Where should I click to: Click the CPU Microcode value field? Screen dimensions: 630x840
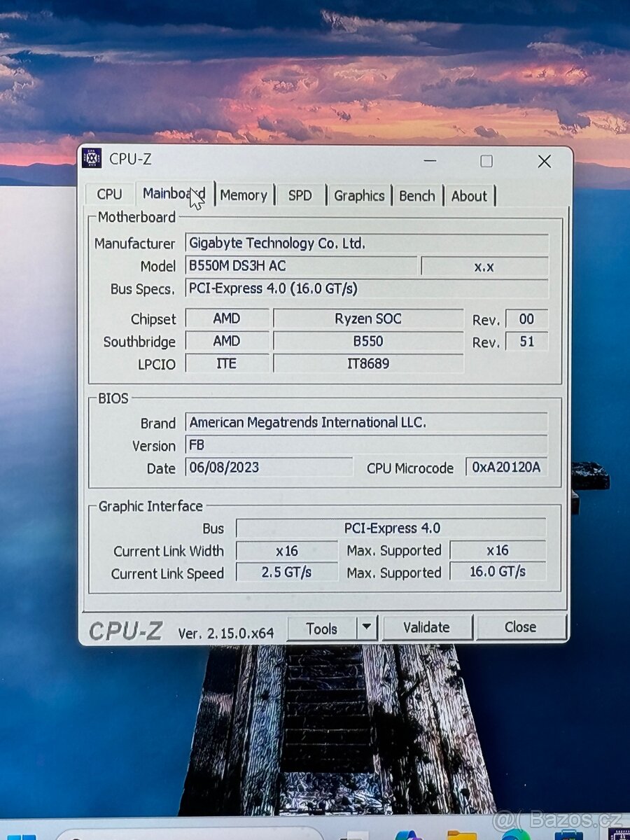506,467
